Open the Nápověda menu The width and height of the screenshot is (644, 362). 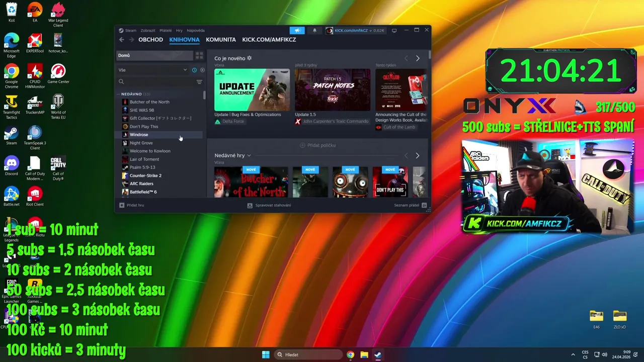(x=196, y=30)
